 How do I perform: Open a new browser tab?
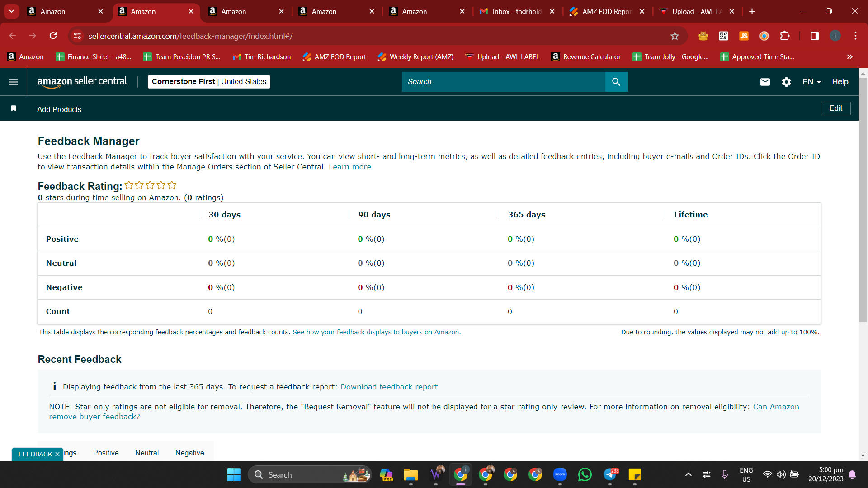(x=752, y=11)
